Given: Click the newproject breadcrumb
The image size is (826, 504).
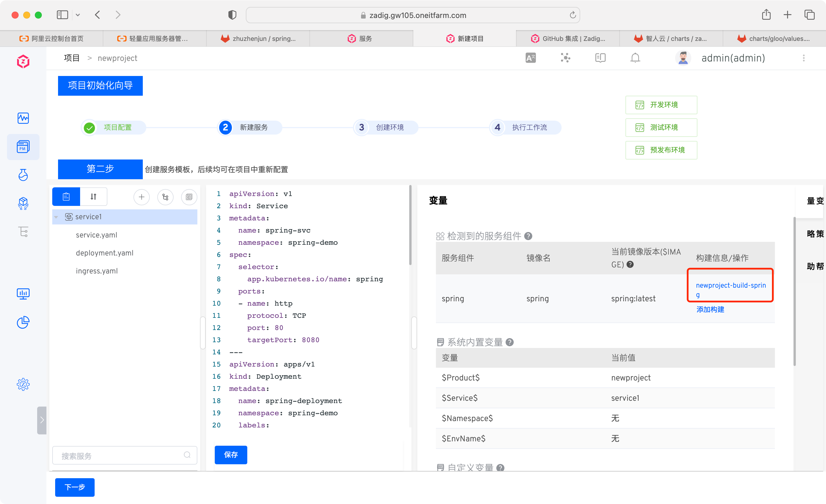Looking at the screenshot, I should click(x=117, y=58).
